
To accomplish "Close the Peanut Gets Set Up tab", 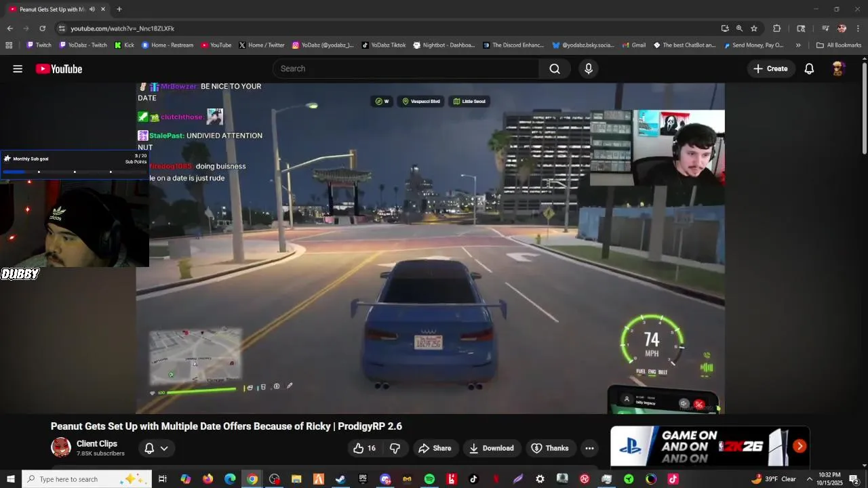I will 103,9.
